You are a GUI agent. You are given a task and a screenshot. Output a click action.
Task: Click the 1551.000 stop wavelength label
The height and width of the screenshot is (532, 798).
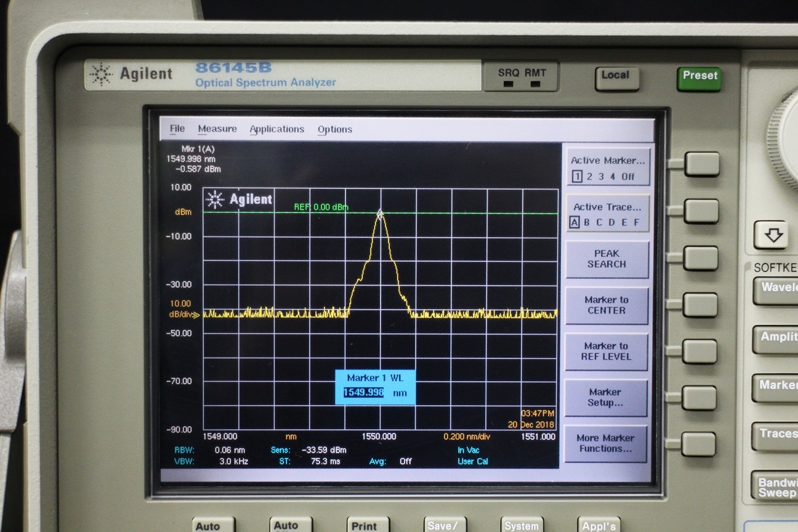(x=538, y=436)
